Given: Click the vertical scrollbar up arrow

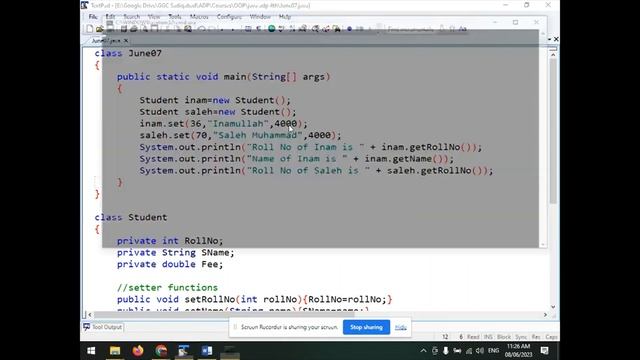Looking at the screenshot, I should pyautogui.click(x=553, y=54).
